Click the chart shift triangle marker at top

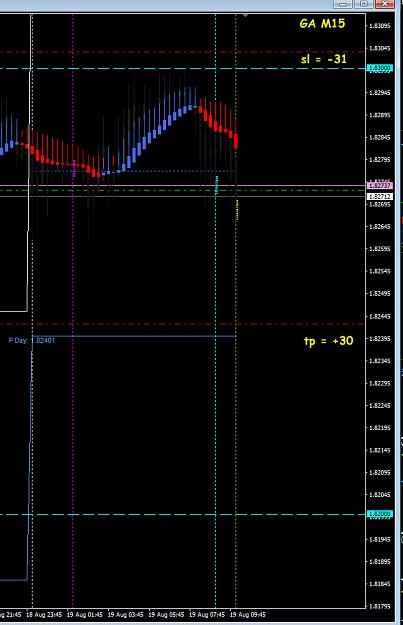(245, 16)
